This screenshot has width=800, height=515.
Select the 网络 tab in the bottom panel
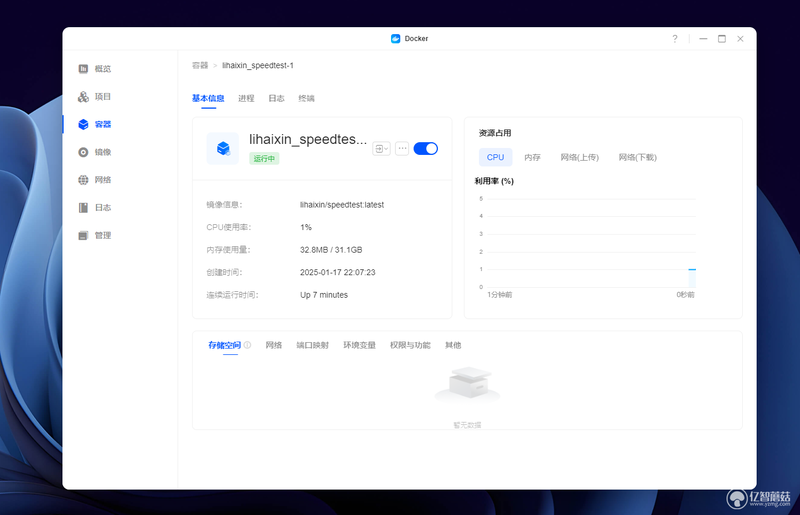coord(273,345)
